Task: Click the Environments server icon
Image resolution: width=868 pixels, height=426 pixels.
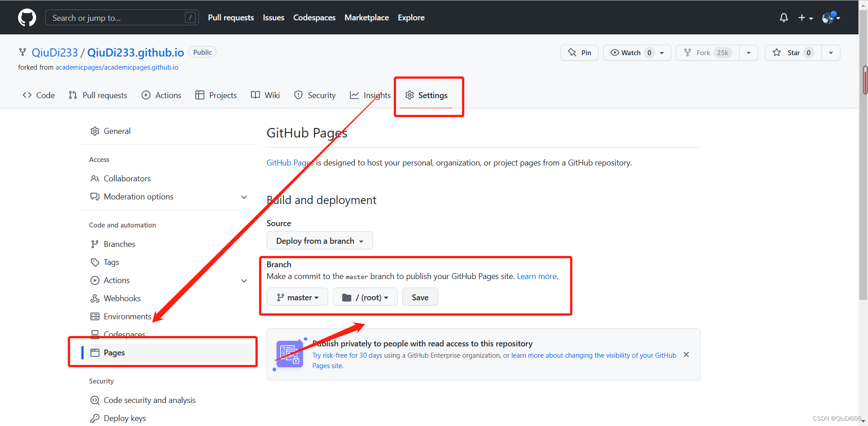Action: 95,317
